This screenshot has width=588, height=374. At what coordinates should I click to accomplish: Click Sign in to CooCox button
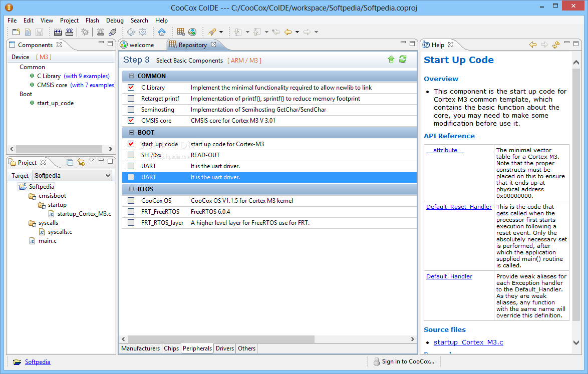404,361
